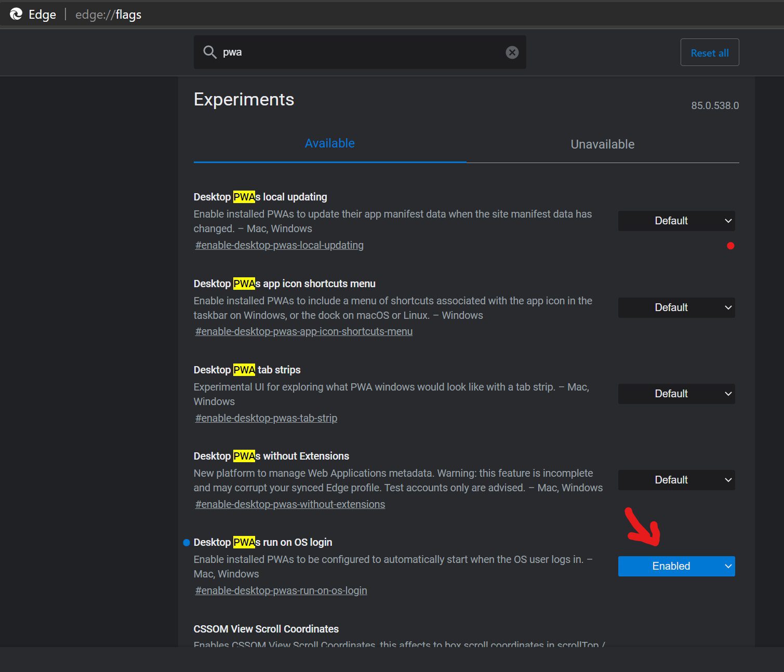Focus the flags search field
This screenshot has width=784, height=672.
click(360, 52)
